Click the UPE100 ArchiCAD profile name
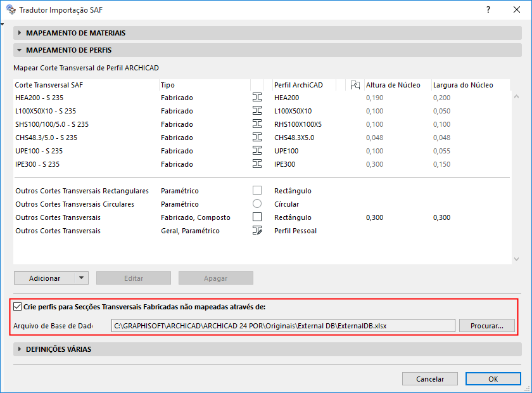 286,150
